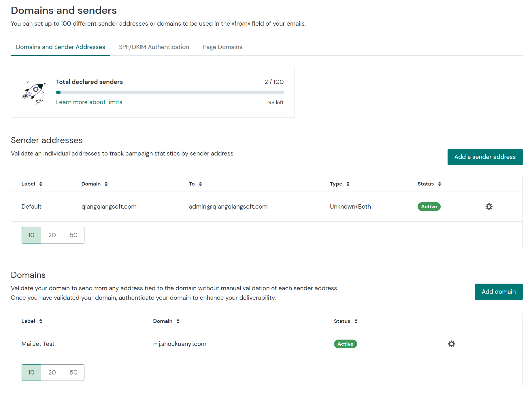
Task: Show 50 sender addresses per page
Action: pos(73,235)
